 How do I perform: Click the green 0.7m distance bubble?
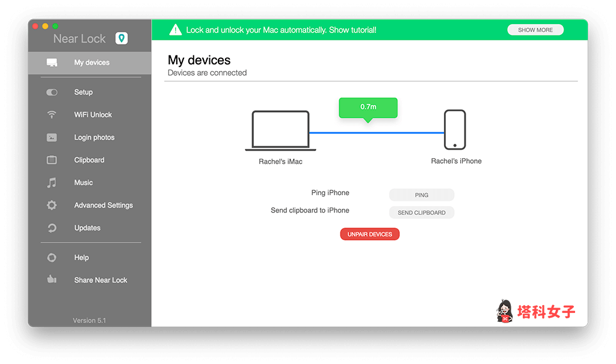[x=368, y=107]
